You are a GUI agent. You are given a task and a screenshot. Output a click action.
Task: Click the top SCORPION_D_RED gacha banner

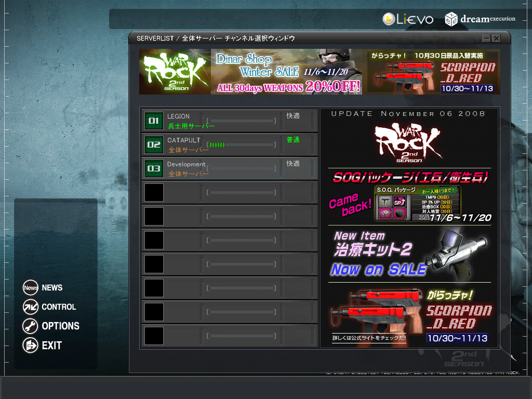(x=434, y=72)
